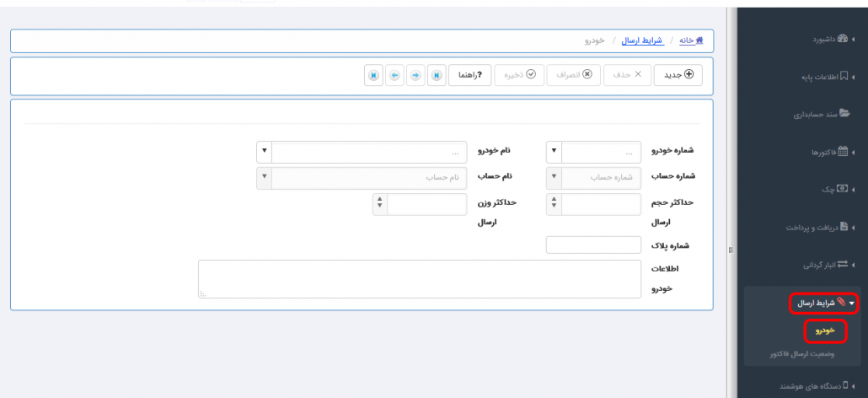Expand the اطلاعات پایه sidebar arrow

pyautogui.click(x=853, y=77)
